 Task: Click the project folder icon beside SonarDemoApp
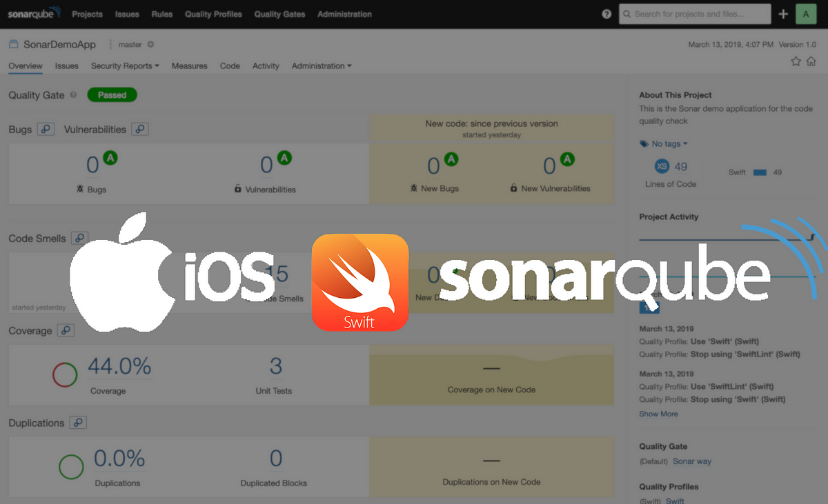[13, 44]
